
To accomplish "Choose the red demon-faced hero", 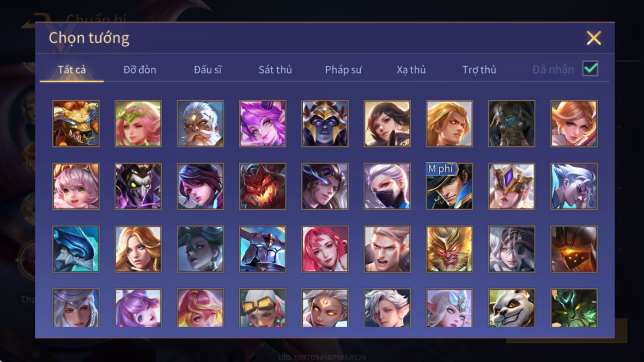I will pyautogui.click(x=263, y=186).
